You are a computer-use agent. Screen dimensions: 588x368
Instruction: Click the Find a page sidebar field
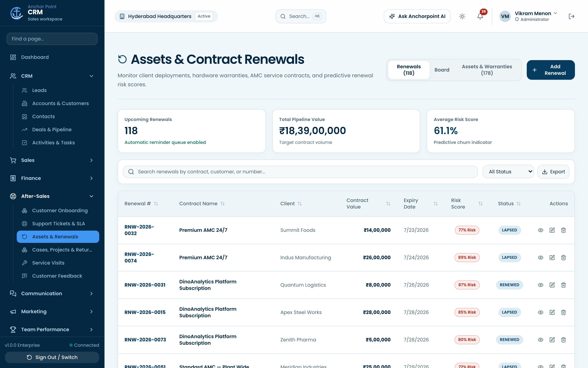point(52,39)
